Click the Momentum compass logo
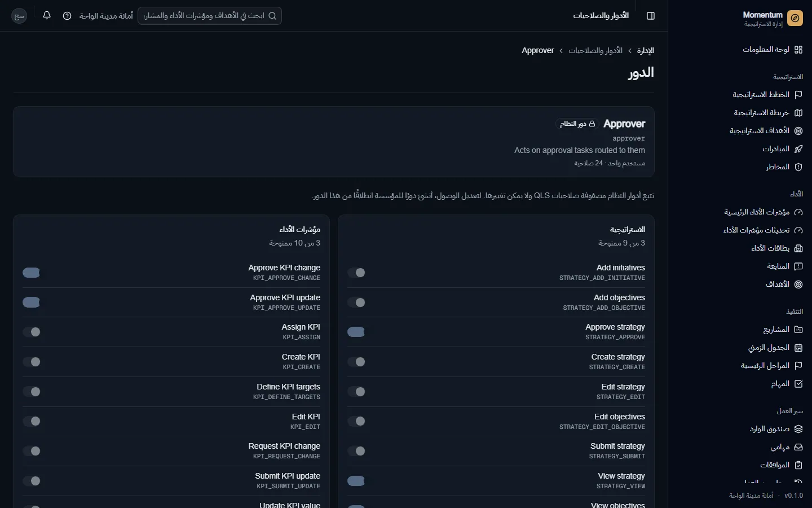 (795, 18)
